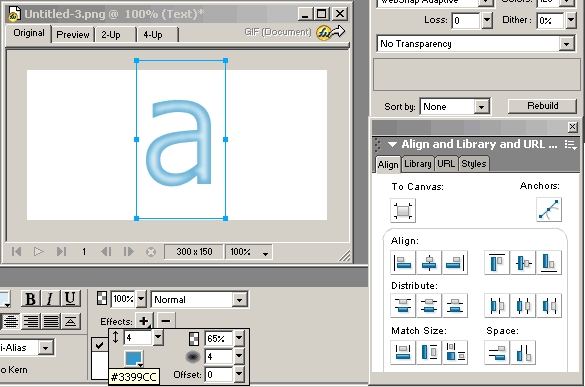Toggle Bold text style
Screen dimensions: 585x387
30,299
